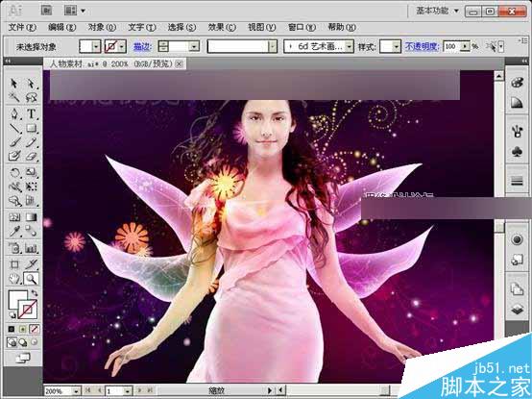Image resolution: width=532 pixels, height=399 pixels.
Task: Select the Eraser tool
Action: coord(32,156)
